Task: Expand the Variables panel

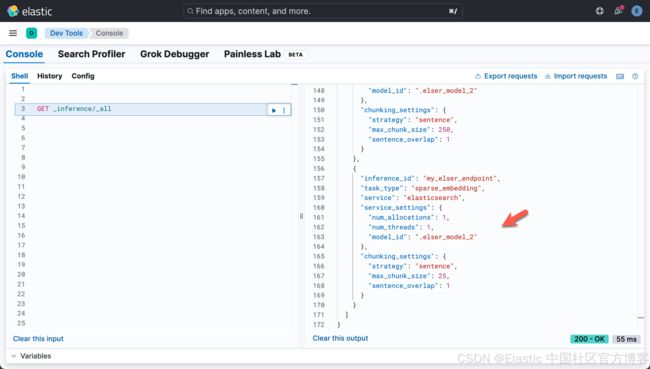Action: (32, 356)
